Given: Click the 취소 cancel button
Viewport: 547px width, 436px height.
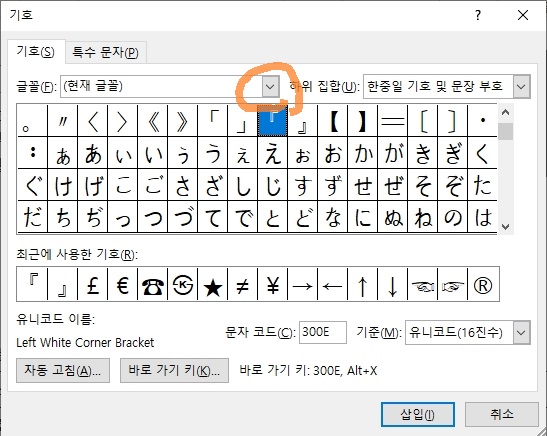Looking at the screenshot, I should 502,414.
